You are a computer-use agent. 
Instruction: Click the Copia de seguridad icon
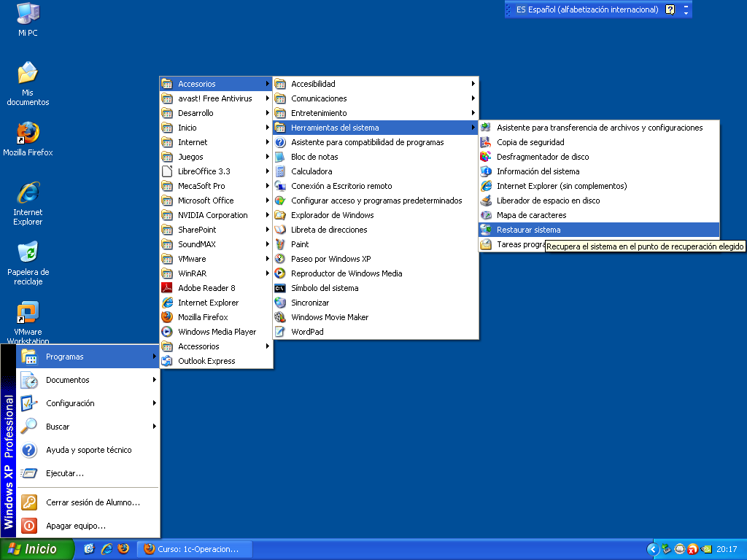tap(485, 142)
